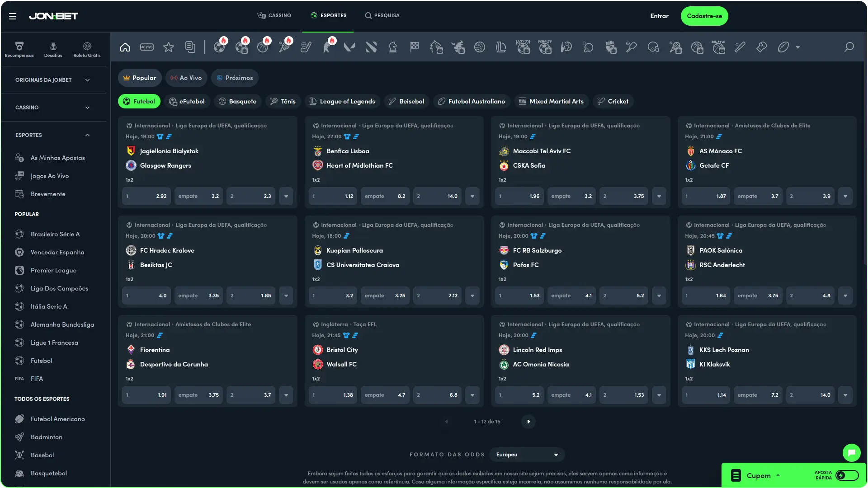
Task: Select the Valorant sport icon
Action: pyautogui.click(x=349, y=47)
